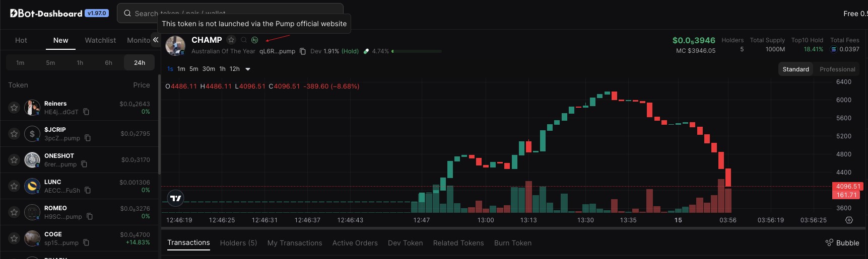Click the search icon next to CHAMP

coord(244,40)
